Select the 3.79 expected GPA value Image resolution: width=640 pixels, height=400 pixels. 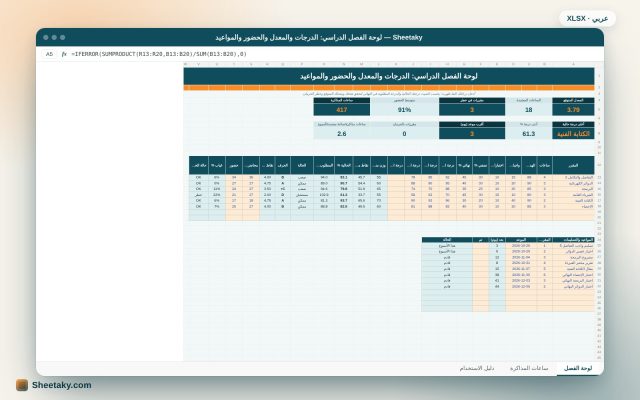[573, 110]
